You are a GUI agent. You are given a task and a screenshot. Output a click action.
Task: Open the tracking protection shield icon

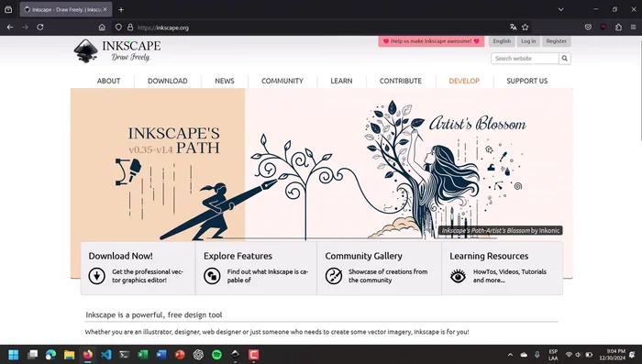[118, 27]
